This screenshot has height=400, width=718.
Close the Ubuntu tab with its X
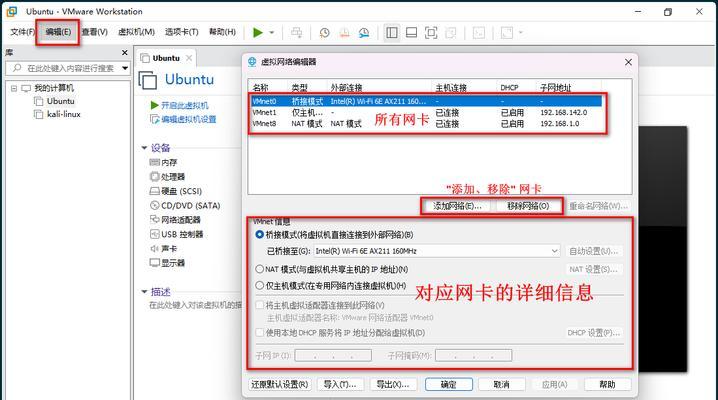click(x=189, y=58)
